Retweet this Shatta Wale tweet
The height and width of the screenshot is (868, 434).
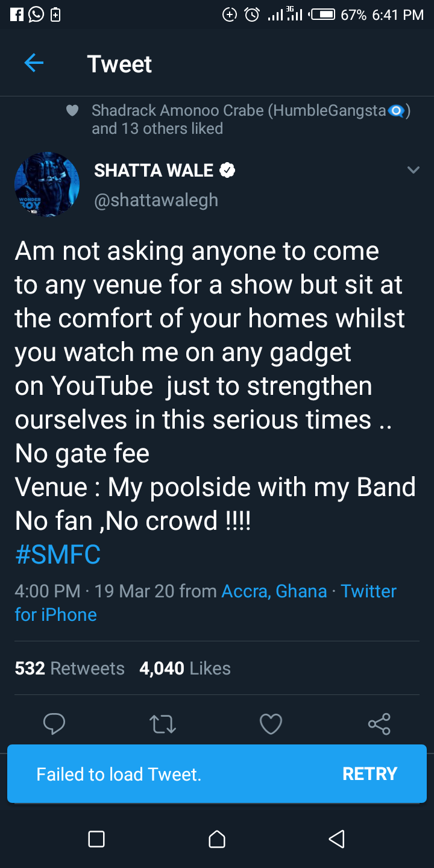(x=162, y=723)
